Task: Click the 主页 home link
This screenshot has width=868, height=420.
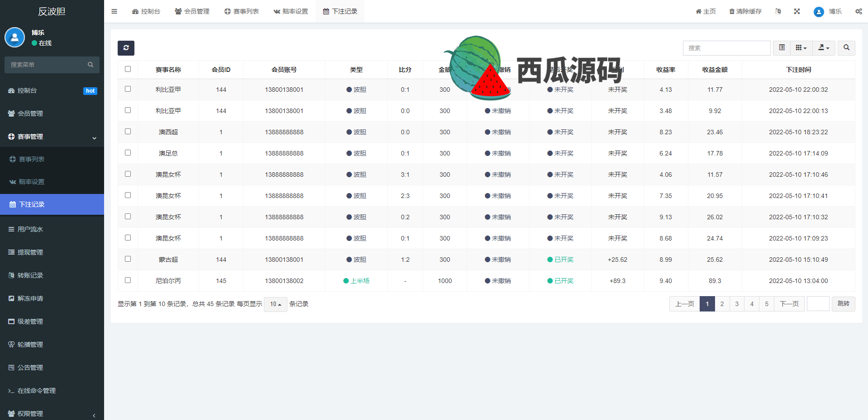Action: pyautogui.click(x=706, y=11)
